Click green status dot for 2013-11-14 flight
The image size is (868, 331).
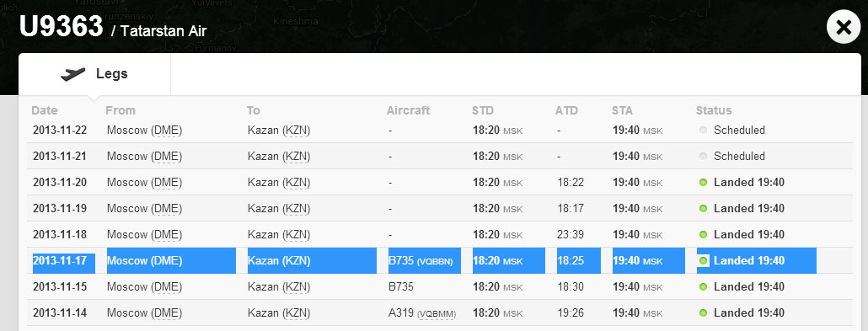click(703, 313)
